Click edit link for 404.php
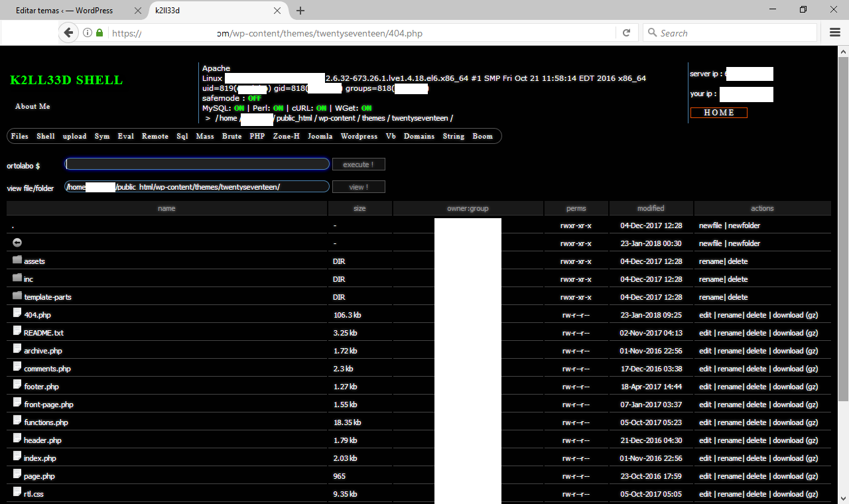This screenshot has width=849, height=504. [705, 315]
